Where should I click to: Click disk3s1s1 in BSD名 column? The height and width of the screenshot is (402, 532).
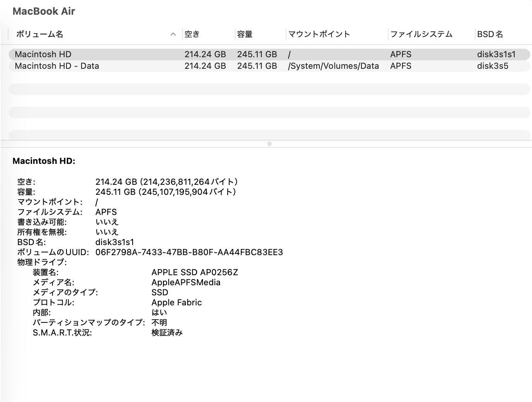[496, 55]
